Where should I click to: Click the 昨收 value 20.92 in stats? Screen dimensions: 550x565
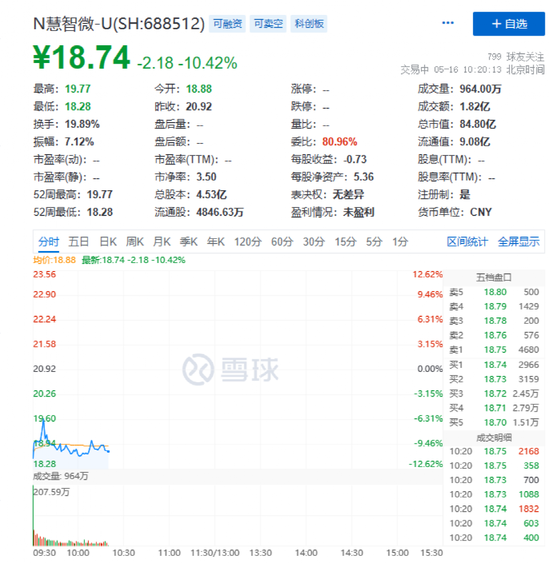coord(199,106)
